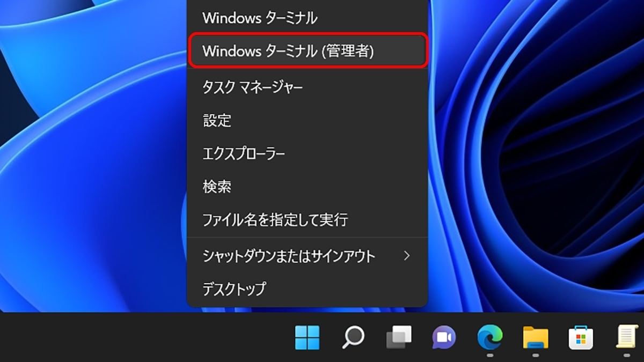Screen dimensions: 644x362
Task: Choose Windows ターミナル (管理者) entry
Action: click(x=307, y=50)
